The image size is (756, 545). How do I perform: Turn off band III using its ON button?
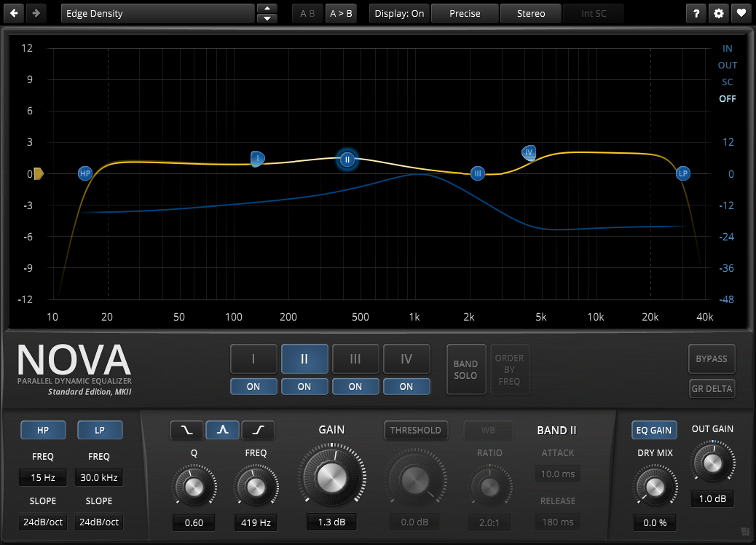click(355, 387)
